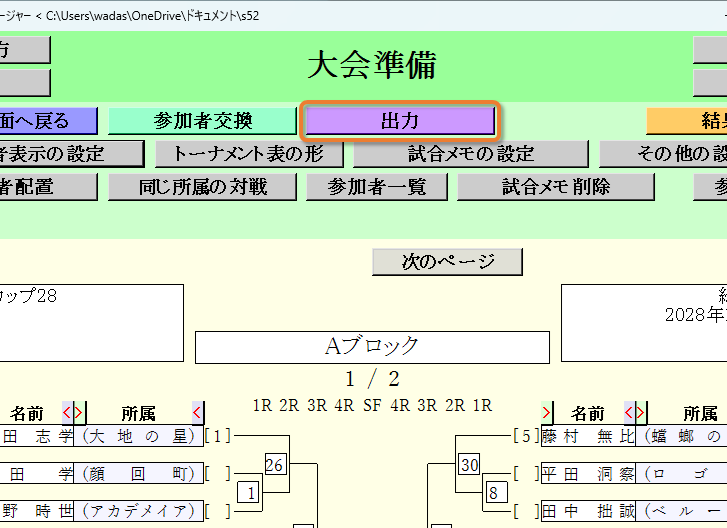
Task: Select match number 8 box
Action: point(495,493)
